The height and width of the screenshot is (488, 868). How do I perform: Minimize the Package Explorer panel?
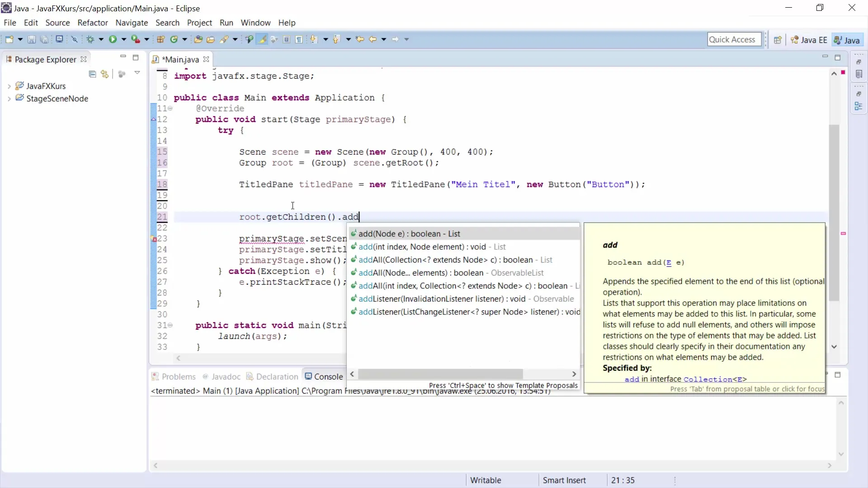(x=123, y=56)
